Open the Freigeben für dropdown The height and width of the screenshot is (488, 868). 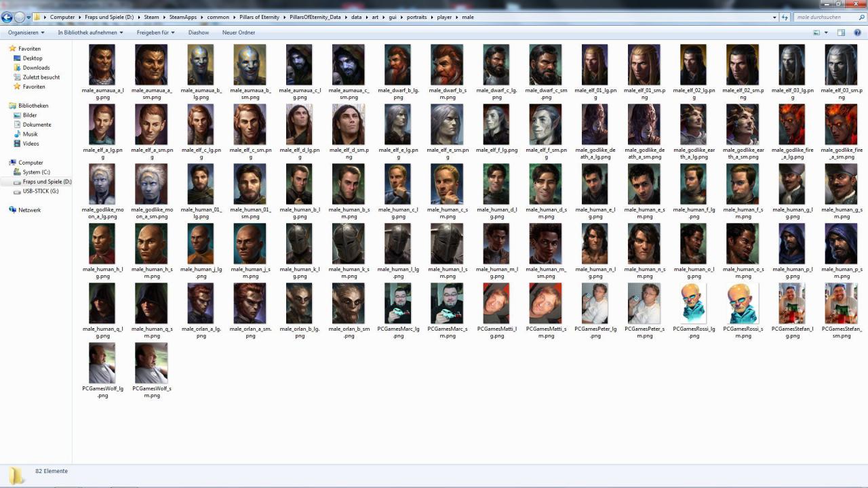pyautogui.click(x=155, y=33)
